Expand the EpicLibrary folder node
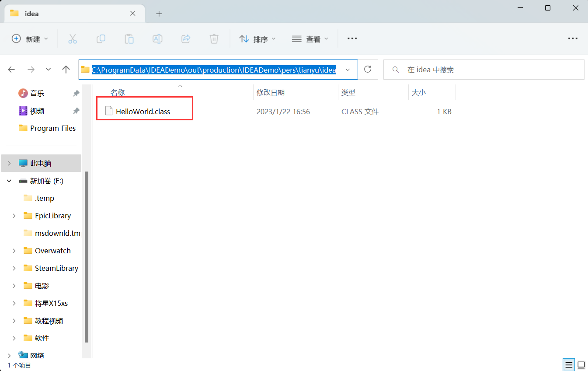 (x=14, y=216)
